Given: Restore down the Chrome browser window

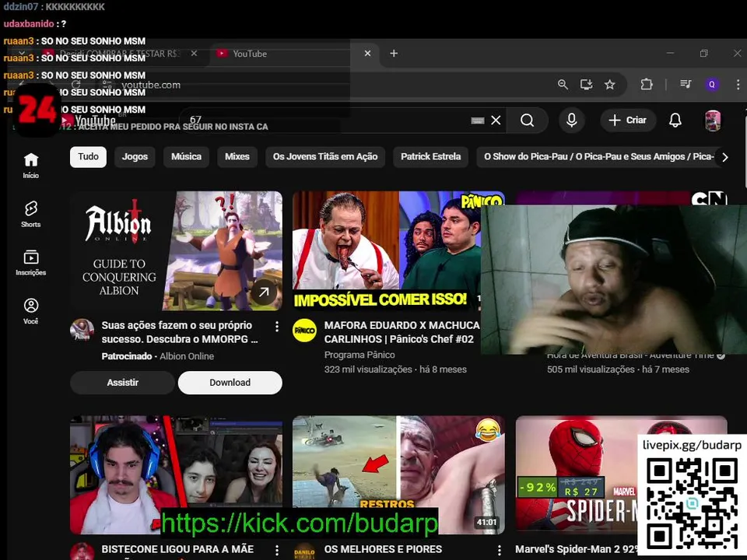Looking at the screenshot, I should pyautogui.click(x=703, y=54).
